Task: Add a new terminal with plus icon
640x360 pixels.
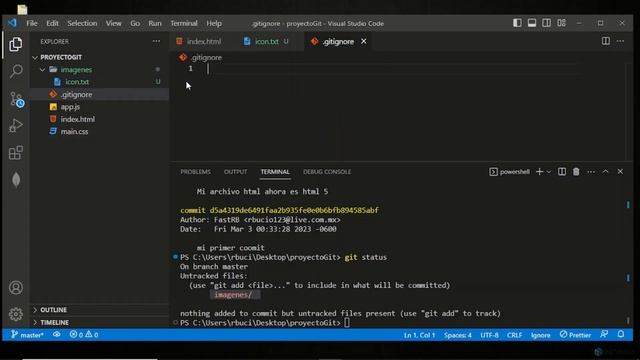Action: coord(539,172)
